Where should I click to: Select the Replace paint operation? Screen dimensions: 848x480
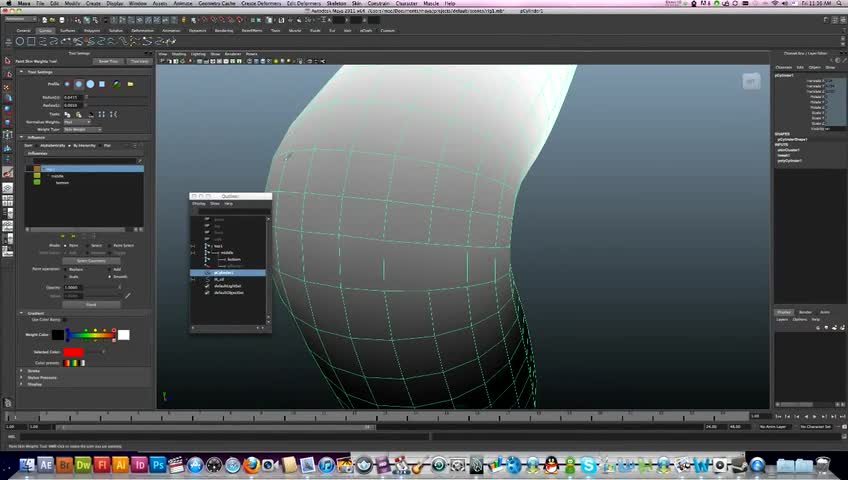(x=67, y=269)
